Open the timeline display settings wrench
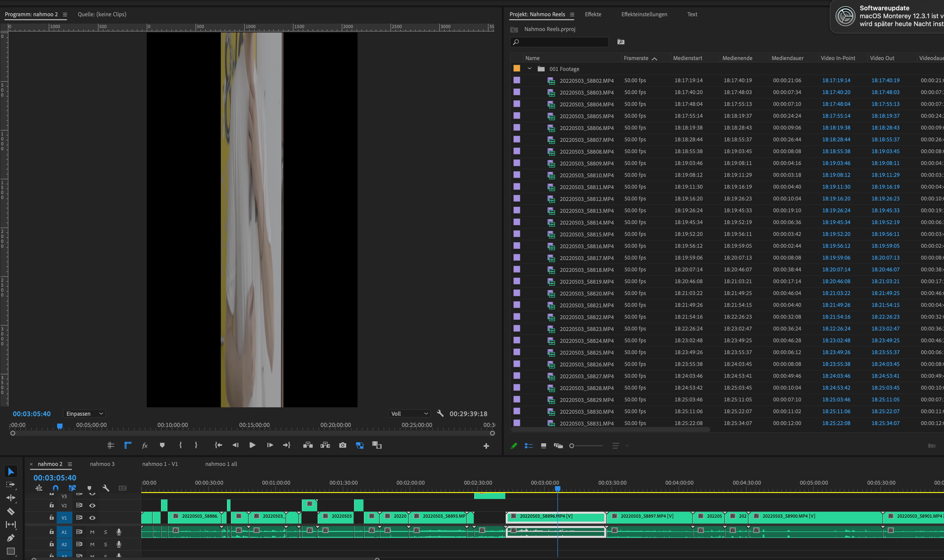The image size is (944, 560). [x=106, y=488]
